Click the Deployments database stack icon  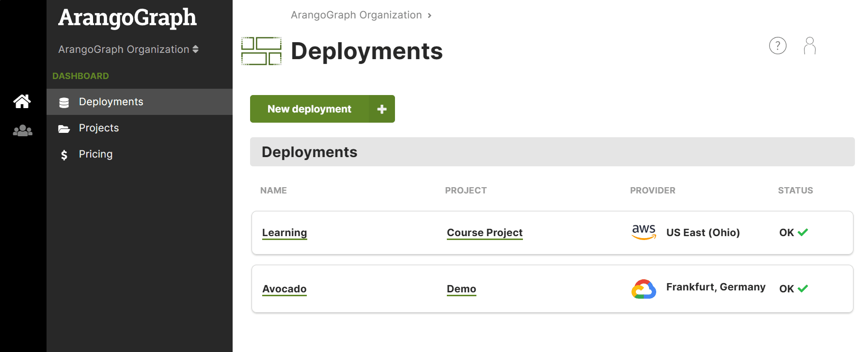point(64,102)
